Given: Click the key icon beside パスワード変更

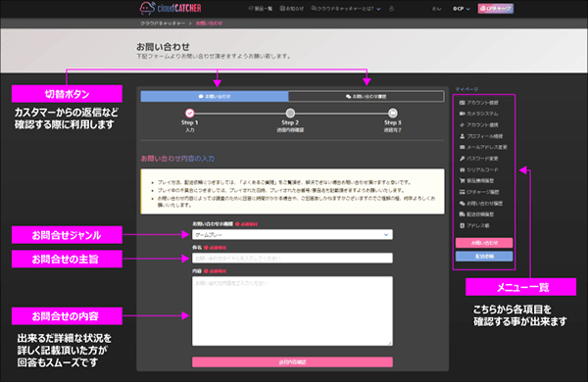Looking at the screenshot, I should point(462,159).
